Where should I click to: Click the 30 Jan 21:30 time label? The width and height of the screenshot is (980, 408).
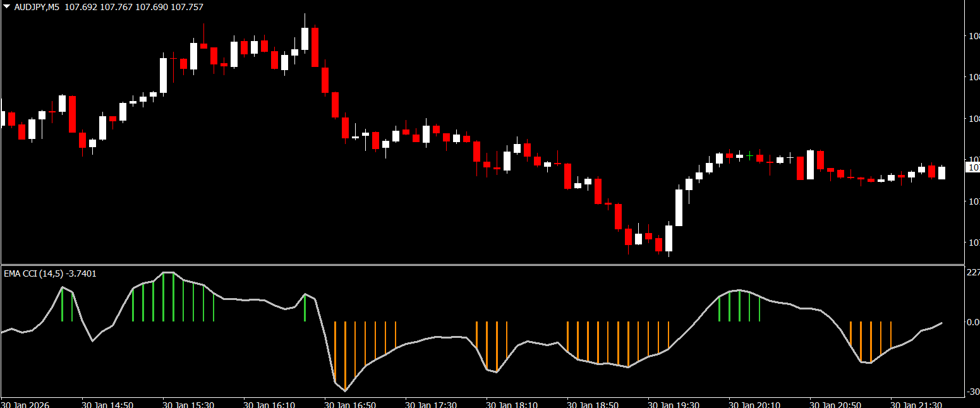click(916, 404)
